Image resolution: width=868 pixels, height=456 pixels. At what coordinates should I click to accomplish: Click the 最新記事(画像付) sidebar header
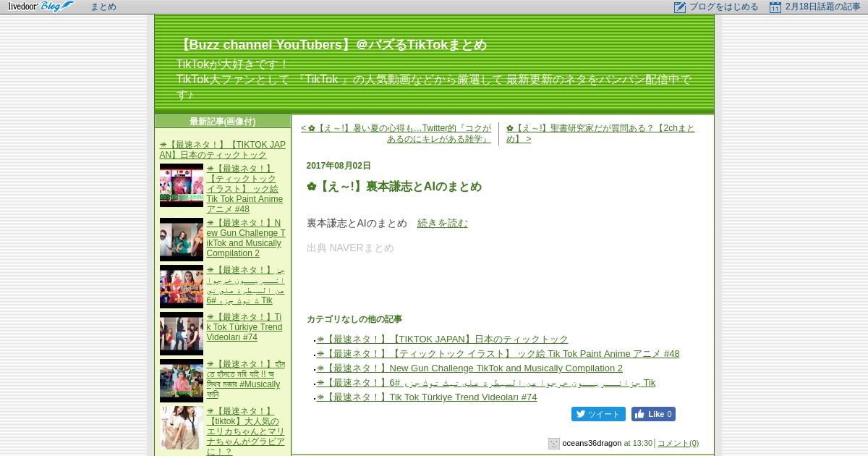pyautogui.click(x=223, y=122)
